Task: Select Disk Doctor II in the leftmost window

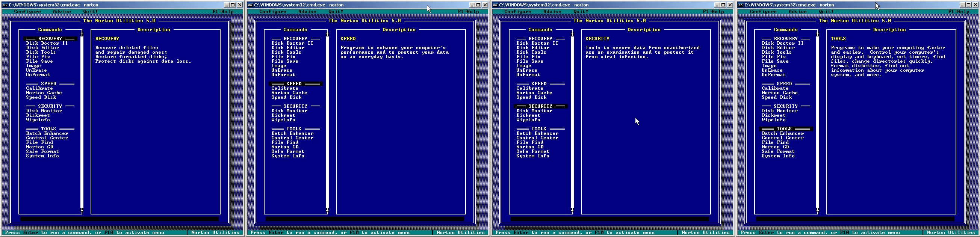Action: [x=47, y=43]
